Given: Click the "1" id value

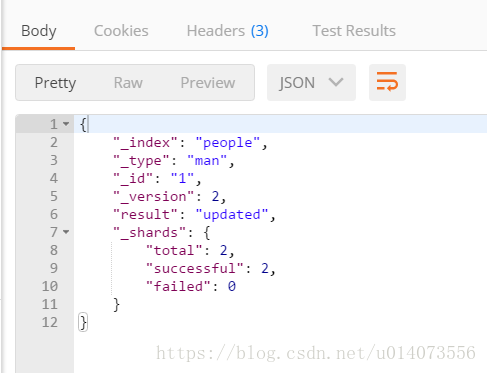Looking at the screenshot, I should coord(182,179).
